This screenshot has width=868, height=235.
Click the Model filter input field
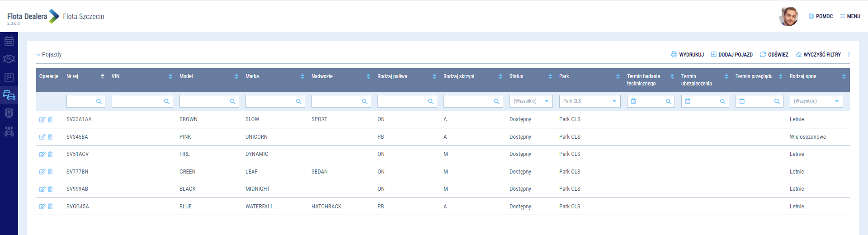tap(204, 101)
